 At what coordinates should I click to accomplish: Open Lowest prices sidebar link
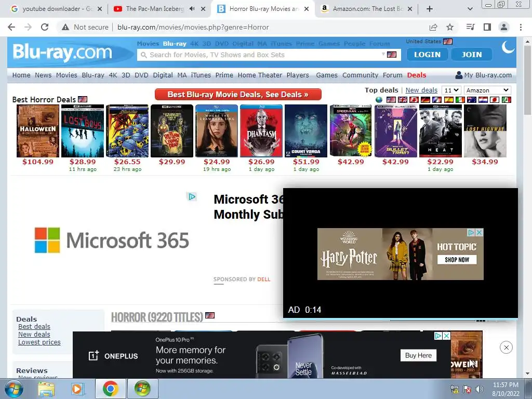(x=39, y=342)
